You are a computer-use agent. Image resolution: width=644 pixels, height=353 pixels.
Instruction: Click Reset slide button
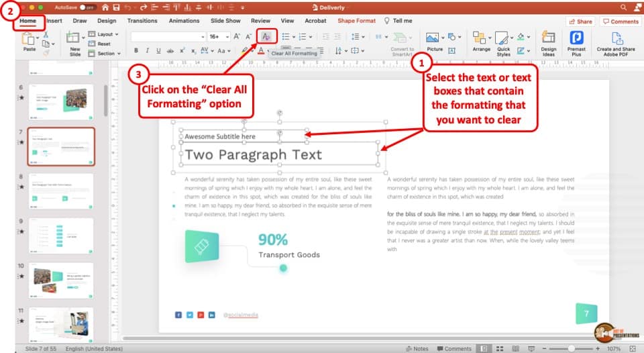[99, 44]
